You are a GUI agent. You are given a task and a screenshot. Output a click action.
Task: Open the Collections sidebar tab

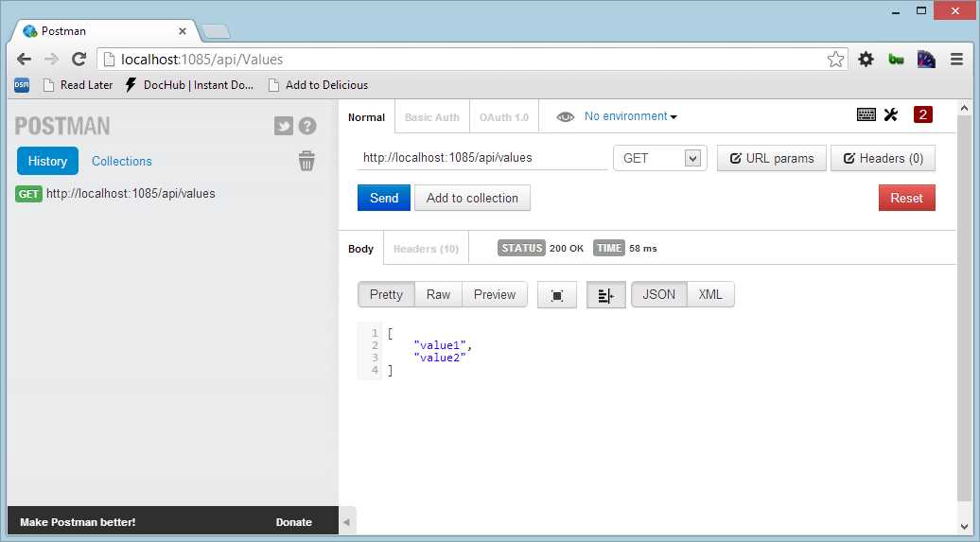click(122, 162)
